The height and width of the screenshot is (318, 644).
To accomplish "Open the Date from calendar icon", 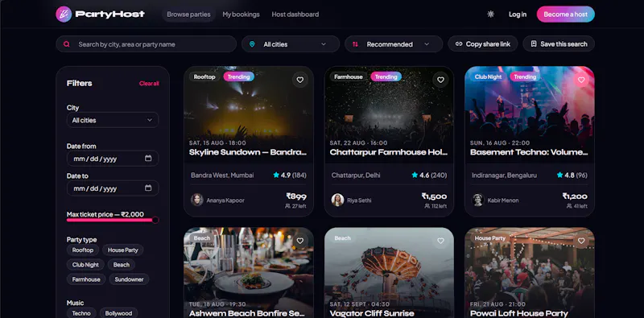I will point(148,158).
